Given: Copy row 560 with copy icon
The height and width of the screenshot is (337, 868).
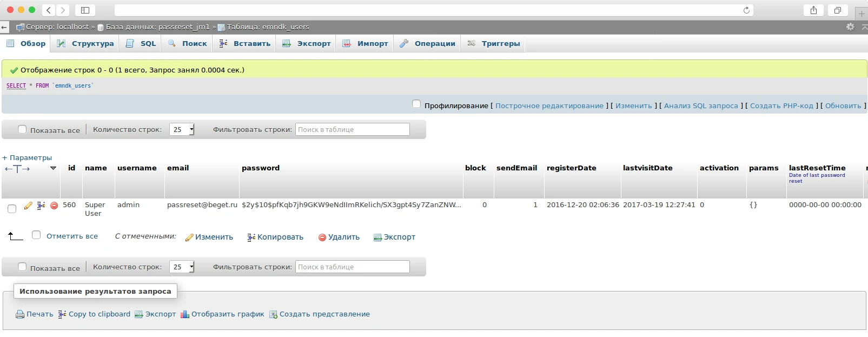Looking at the screenshot, I should click(41, 206).
